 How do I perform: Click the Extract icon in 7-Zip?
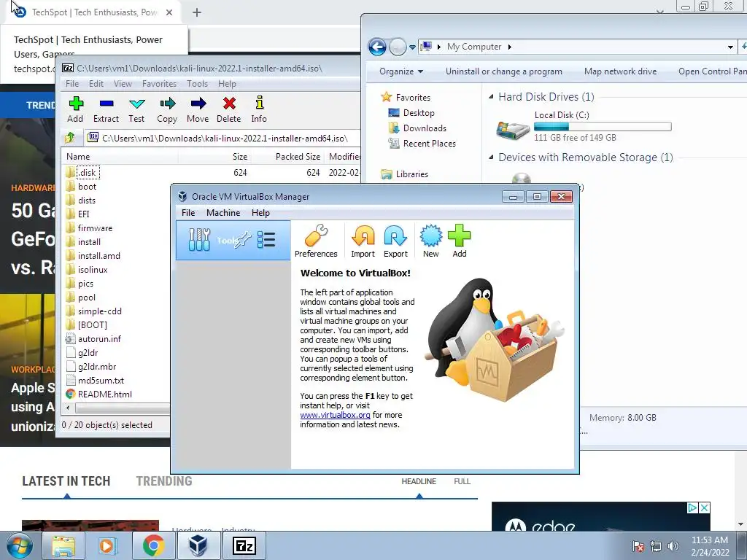click(107, 104)
